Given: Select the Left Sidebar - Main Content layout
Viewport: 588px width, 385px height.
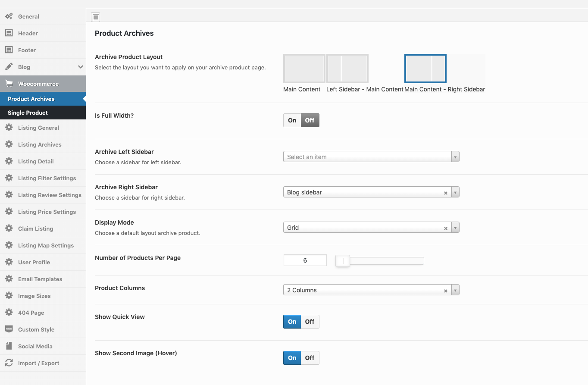Looking at the screenshot, I should tap(347, 69).
